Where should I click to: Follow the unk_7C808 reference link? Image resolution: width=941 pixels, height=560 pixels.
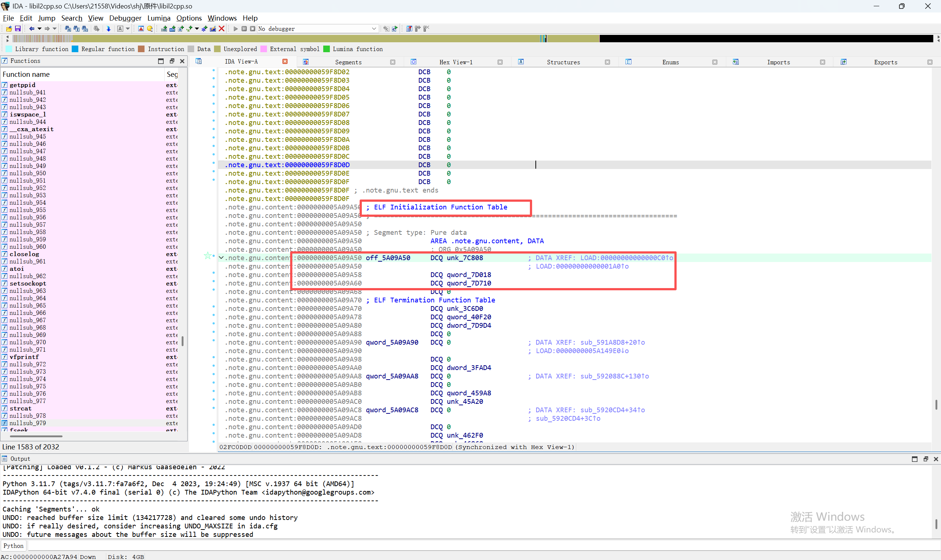(x=464, y=258)
